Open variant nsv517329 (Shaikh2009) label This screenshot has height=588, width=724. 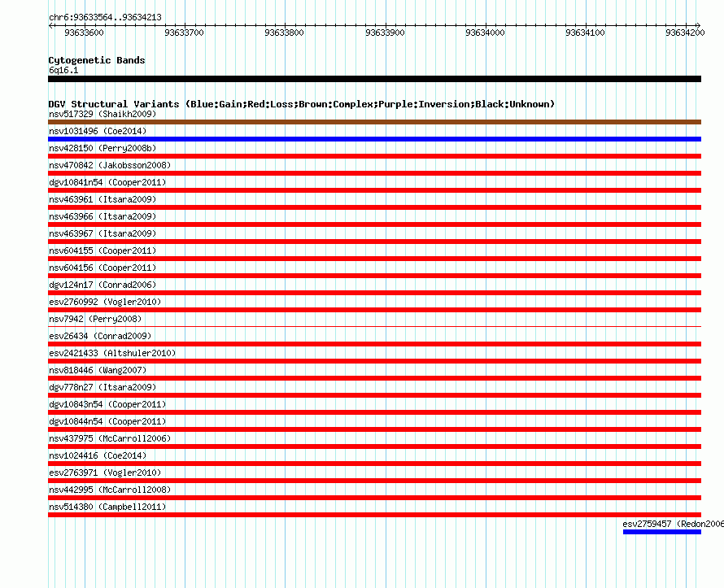(x=102, y=114)
